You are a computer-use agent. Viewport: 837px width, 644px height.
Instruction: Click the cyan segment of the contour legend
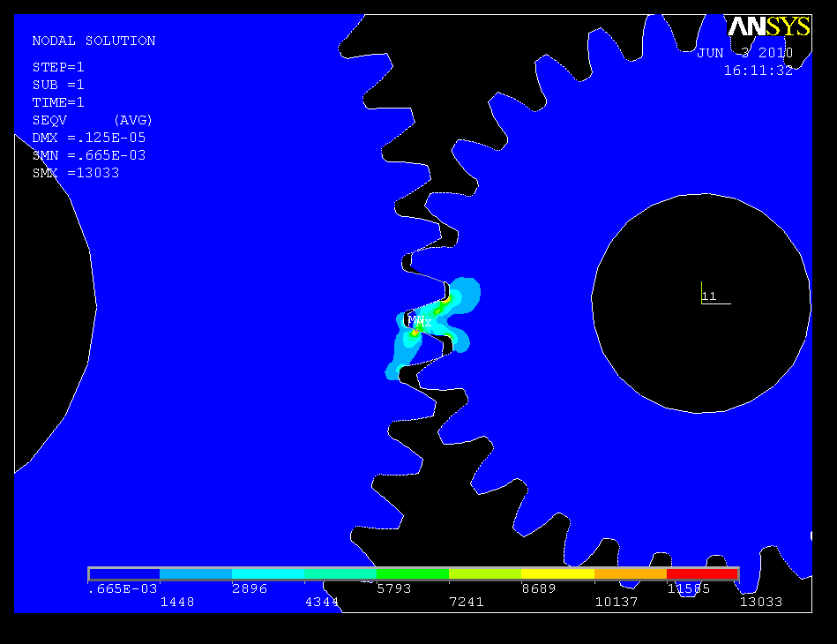(x=268, y=574)
